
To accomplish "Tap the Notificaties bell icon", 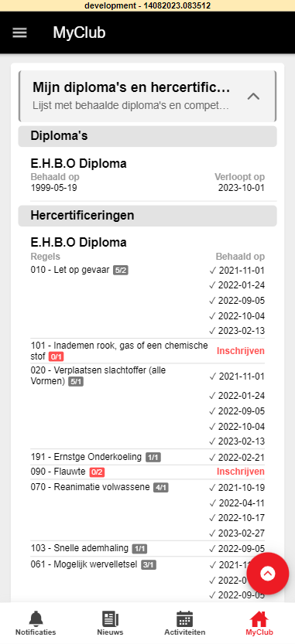I will [36, 618].
